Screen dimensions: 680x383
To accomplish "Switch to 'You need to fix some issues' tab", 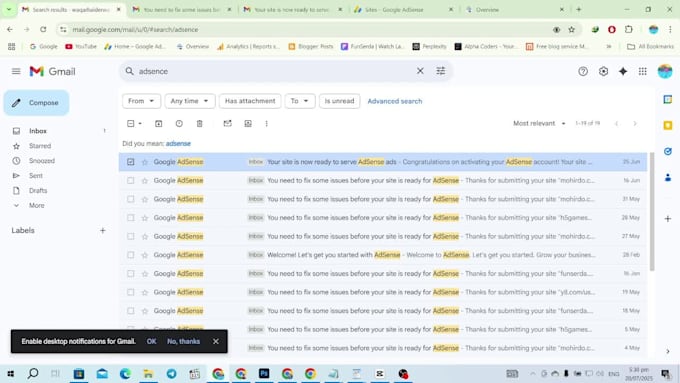I will coord(183,10).
